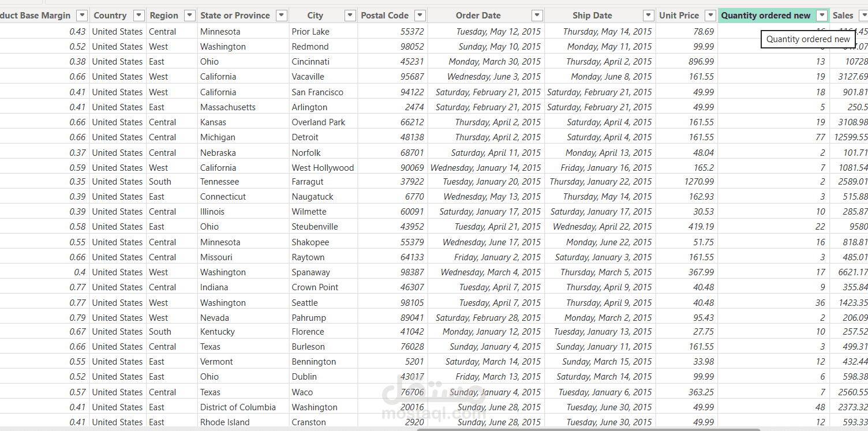The height and width of the screenshot is (431, 868).
Task: Open the Order Date filter dropdown arrow
Action: pyautogui.click(x=537, y=16)
